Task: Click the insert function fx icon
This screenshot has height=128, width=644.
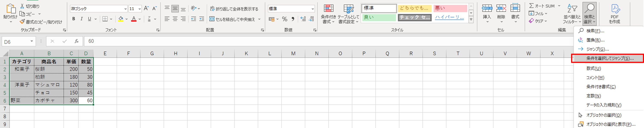Action: 77,41
